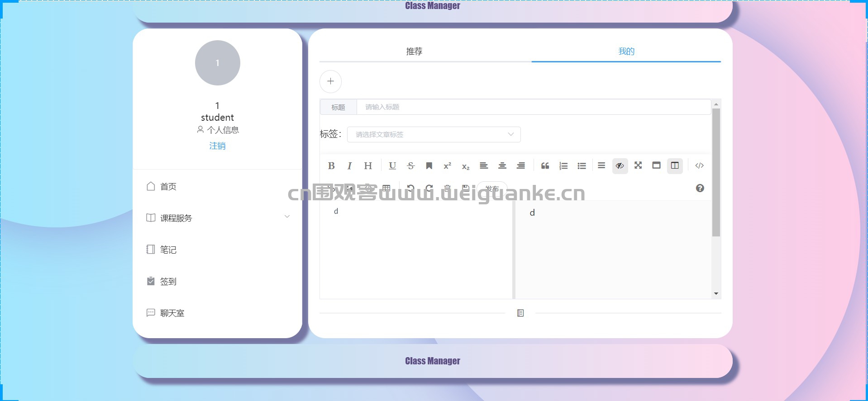Switch to the 推荐 tab
This screenshot has width=868, height=401.
click(x=414, y=52)
